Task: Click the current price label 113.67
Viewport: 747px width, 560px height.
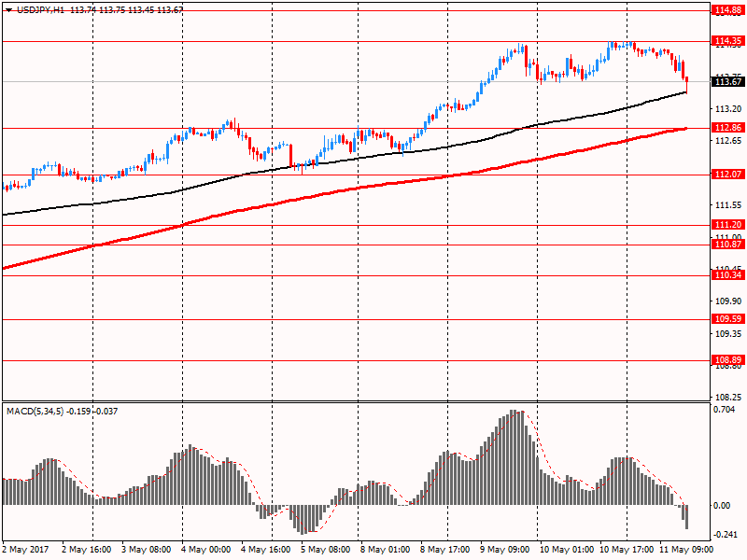Action: click(x=727, y=81)
